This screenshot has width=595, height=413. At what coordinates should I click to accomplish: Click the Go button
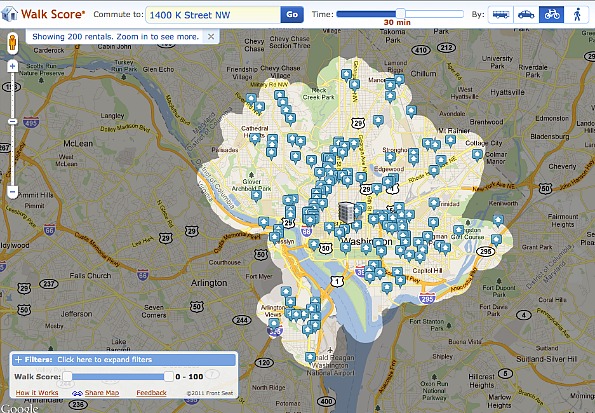[x=292, y=14]
